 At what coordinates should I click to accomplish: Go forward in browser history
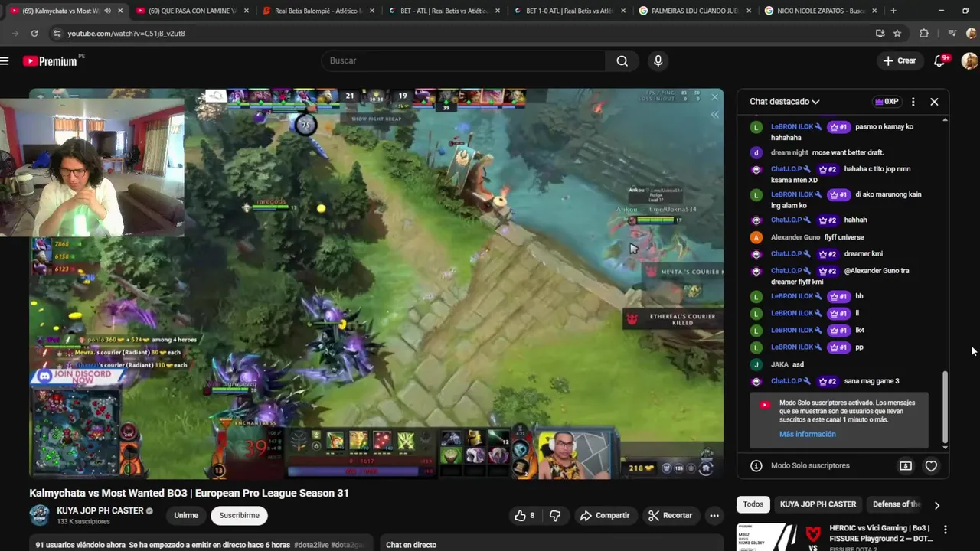click(15, 34)
